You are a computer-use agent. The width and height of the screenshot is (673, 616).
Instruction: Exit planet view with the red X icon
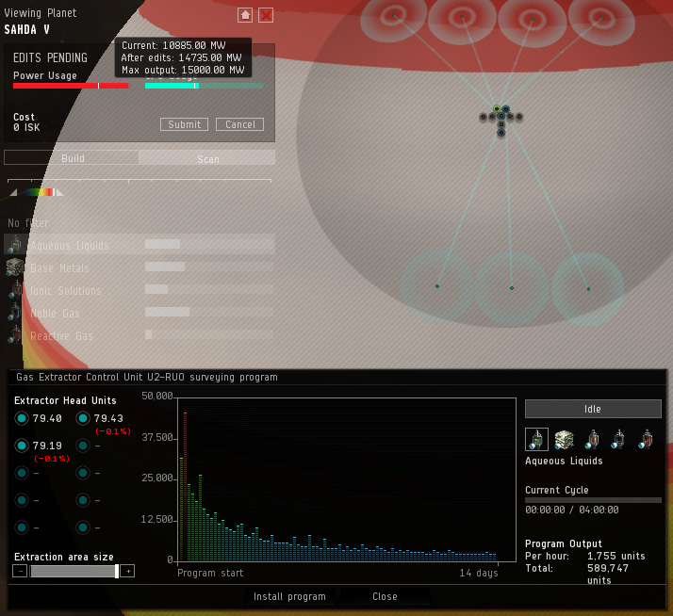266,15
